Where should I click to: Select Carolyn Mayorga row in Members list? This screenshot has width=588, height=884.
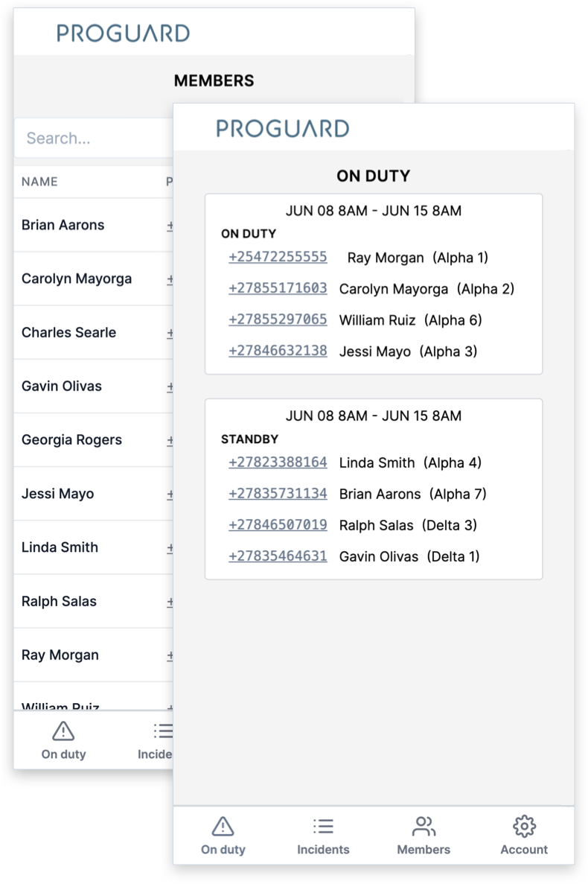tap(94, 279)
